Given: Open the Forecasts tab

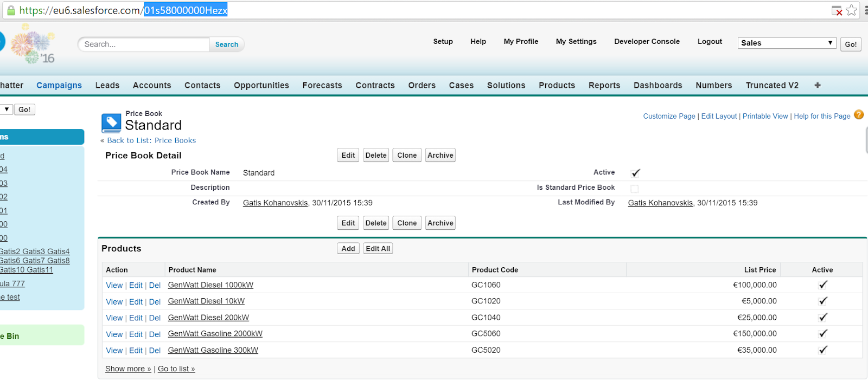Looking at the screenshot, I should [322, 85].
